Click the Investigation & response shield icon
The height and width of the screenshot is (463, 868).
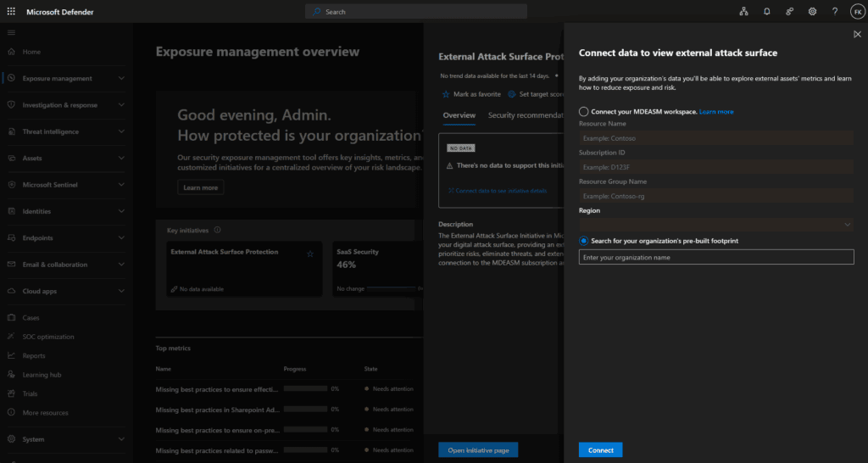11,104
